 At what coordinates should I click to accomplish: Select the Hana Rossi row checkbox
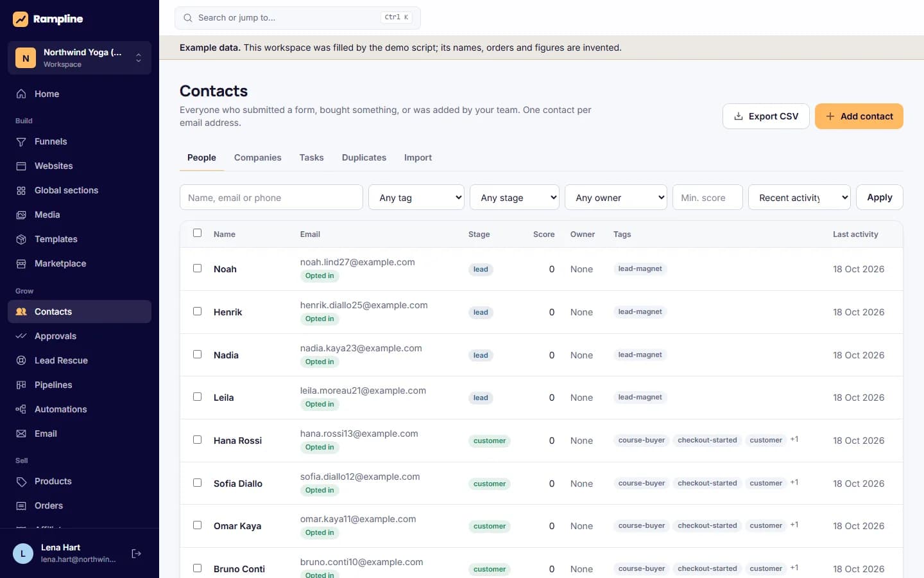tap(197, 440)
